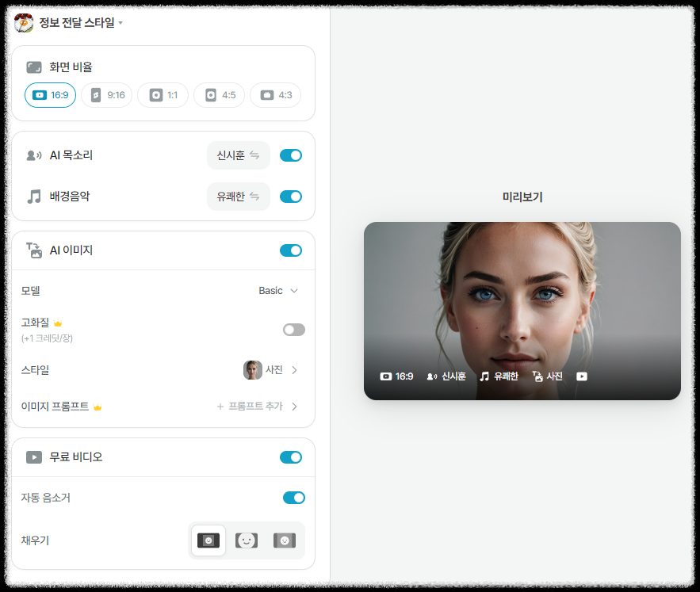Open the 모델 Basic dropdown
700x592 pixels.
(x=278, y=291)
